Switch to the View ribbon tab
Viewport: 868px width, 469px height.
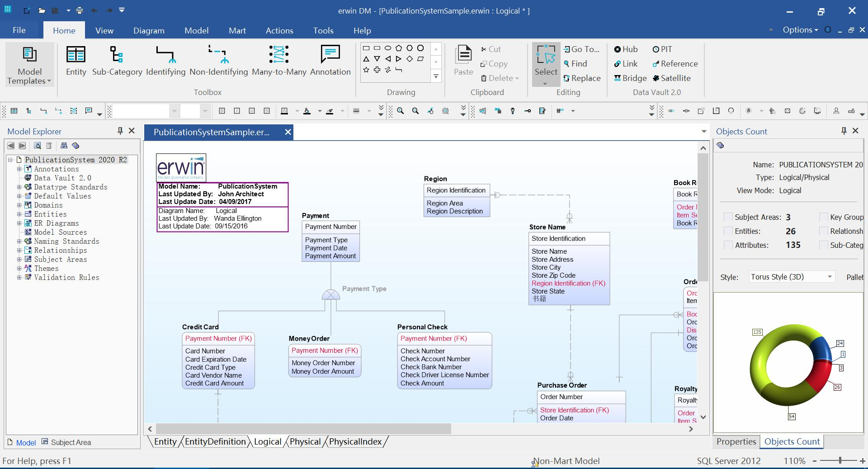click(x=104, y=30)
